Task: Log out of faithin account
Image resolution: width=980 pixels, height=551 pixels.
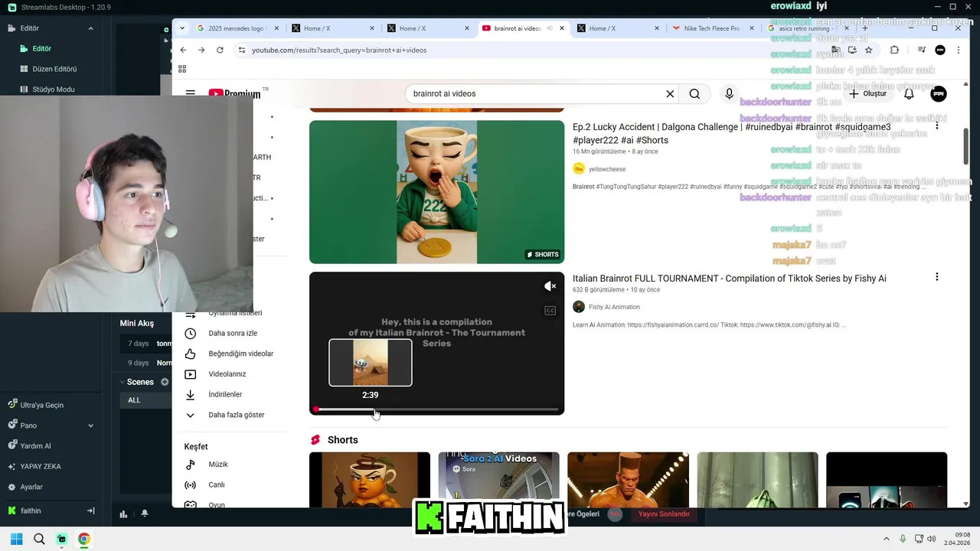Action: (90, 510)
